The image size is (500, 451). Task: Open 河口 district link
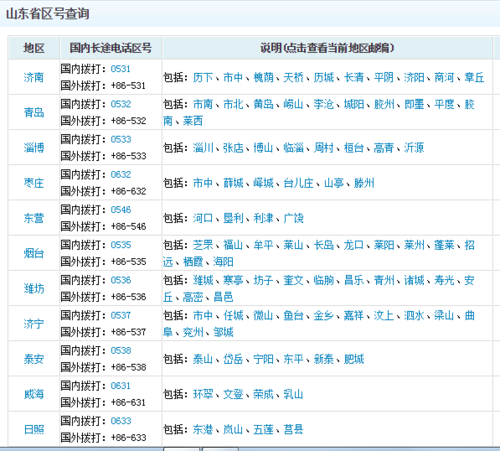tap(203, 218)
